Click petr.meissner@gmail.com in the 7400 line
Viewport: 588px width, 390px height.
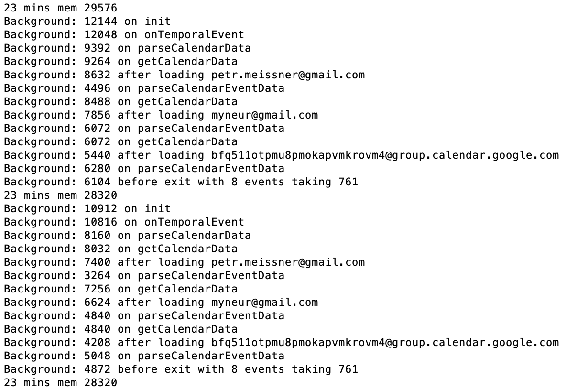pyautogui.click(x=288, y=262)
